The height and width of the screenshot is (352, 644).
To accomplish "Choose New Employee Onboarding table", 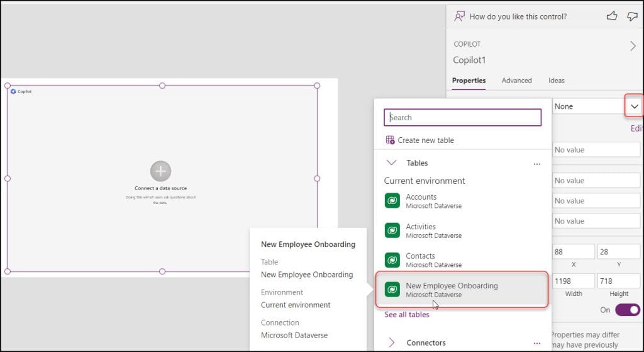I will [x=462, y=290].
